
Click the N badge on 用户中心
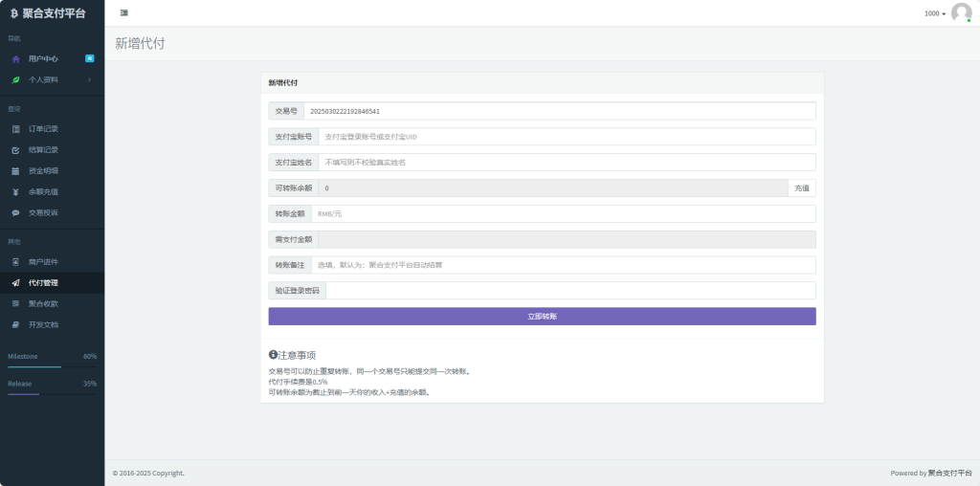[x=89, y=58]
